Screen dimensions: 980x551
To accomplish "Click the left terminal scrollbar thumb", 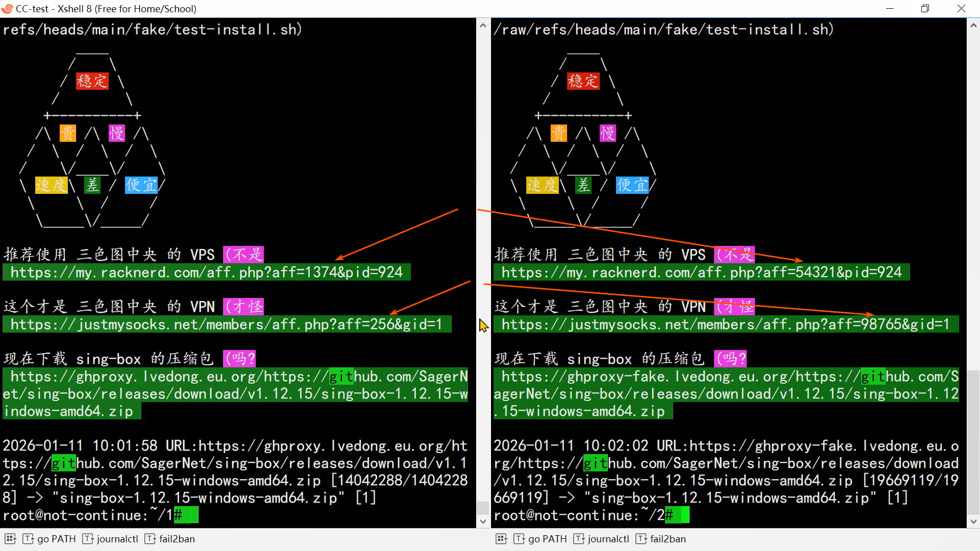I will (x=482, y=508).
